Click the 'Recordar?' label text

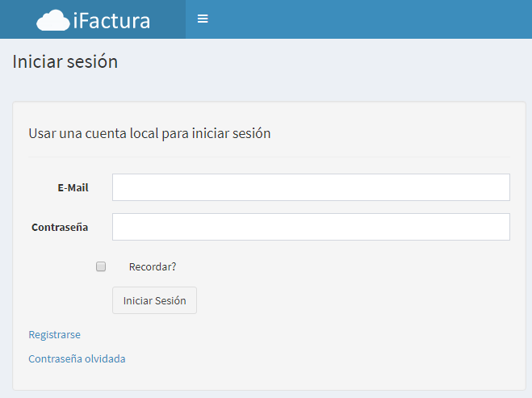click(x=153, y=266)
